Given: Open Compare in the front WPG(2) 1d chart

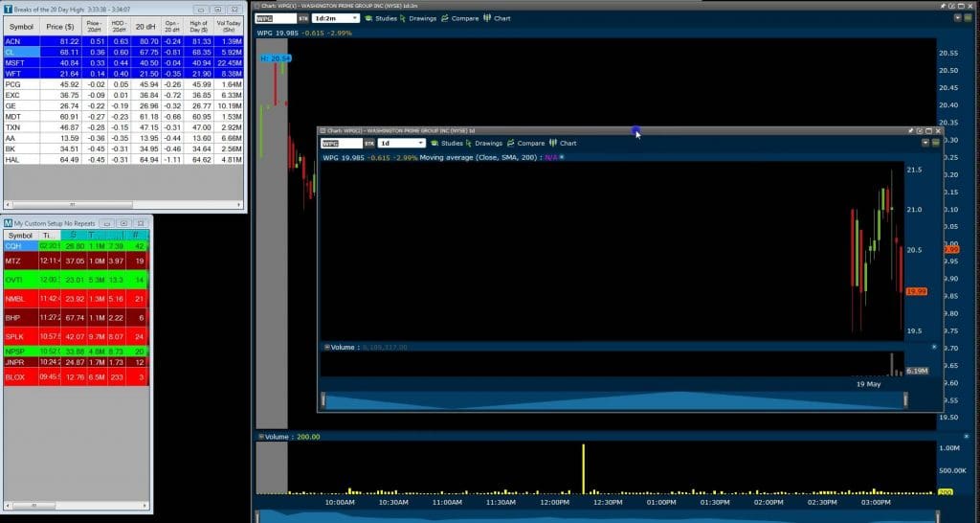Looking at the screenshot, I should point(525,144).
